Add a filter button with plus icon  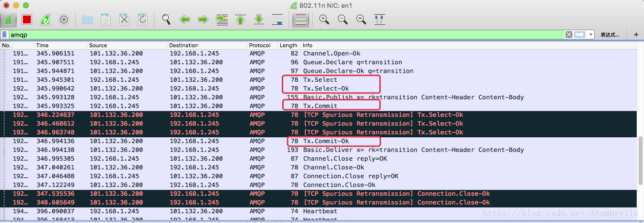(636, 35)
